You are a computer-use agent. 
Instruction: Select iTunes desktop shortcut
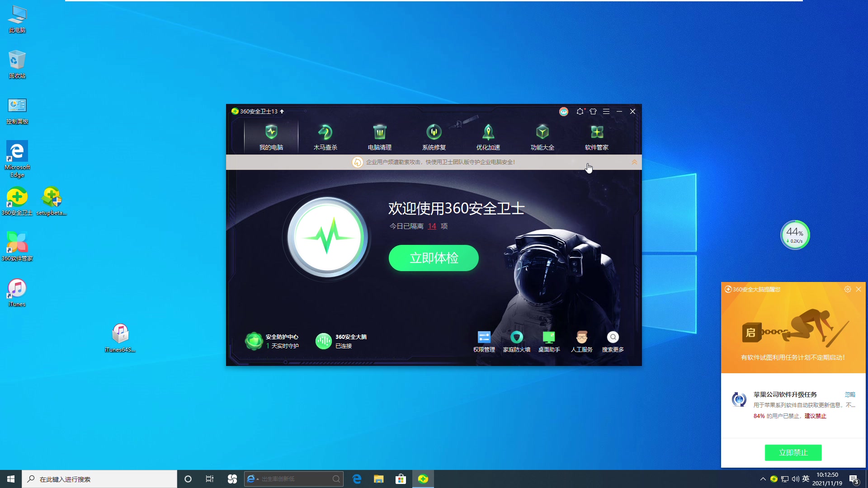(x=17, y=293)
